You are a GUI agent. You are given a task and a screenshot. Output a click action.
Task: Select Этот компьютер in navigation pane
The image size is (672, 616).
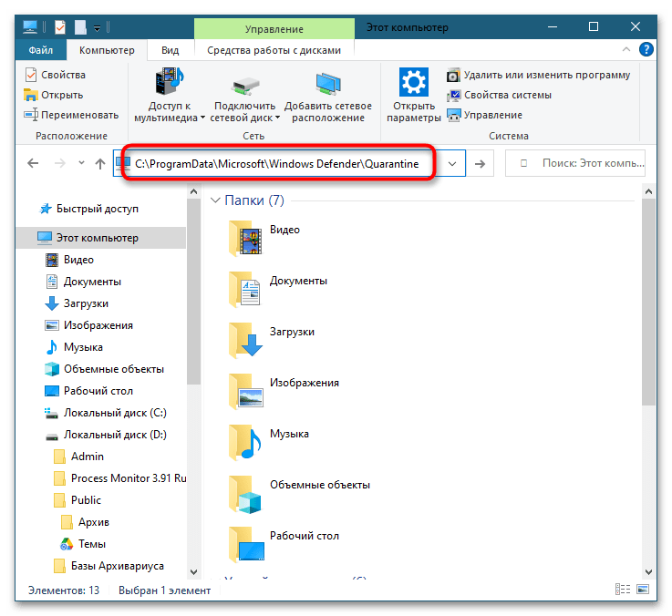coord(101,238)
